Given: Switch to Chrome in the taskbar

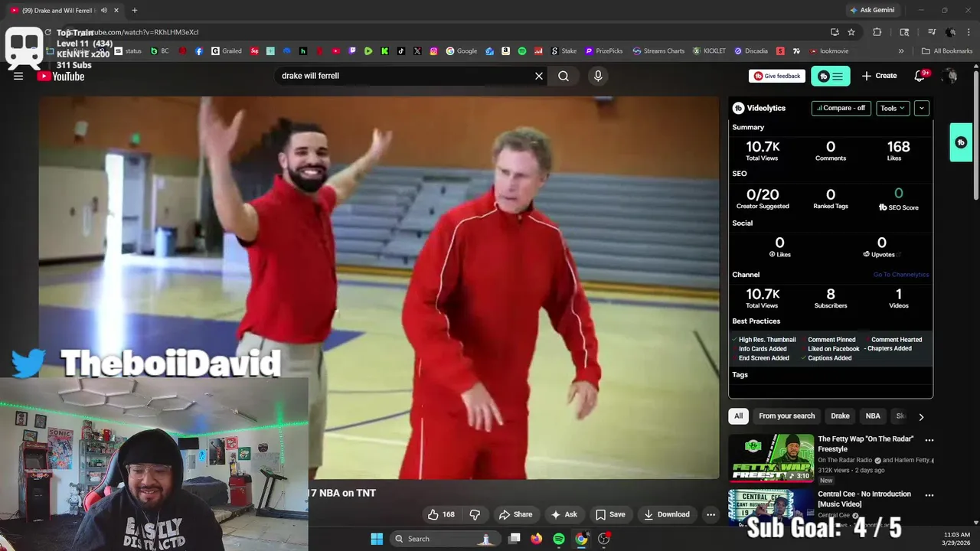Looking at the screenshot, I should pyautogui.click(x=581, y=539).
